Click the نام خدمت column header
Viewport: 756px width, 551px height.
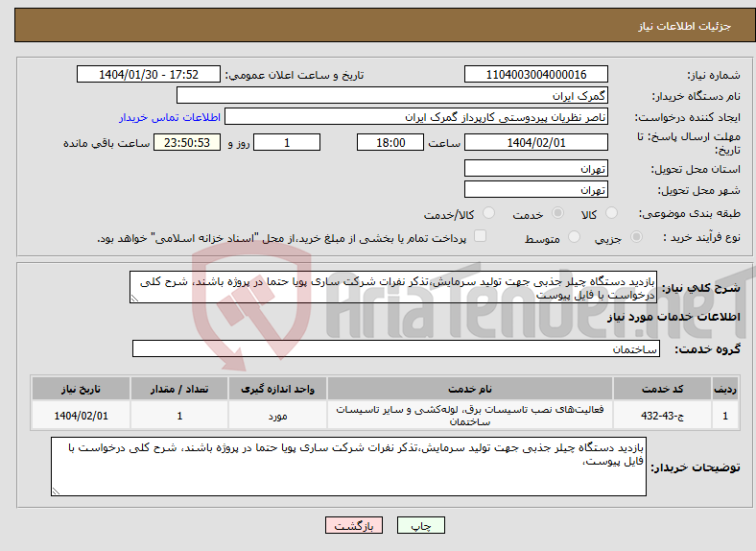[469, 389]
